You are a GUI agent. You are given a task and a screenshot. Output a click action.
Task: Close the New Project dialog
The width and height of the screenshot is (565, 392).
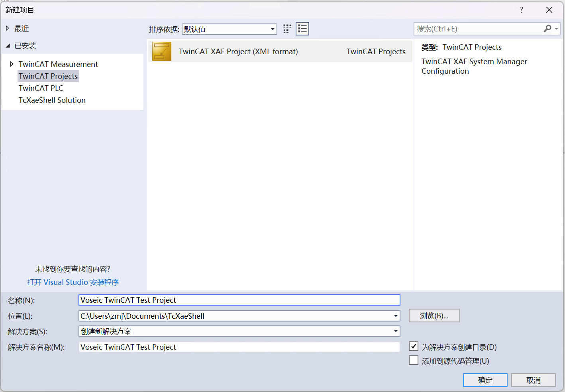click(x=549, y=10)
